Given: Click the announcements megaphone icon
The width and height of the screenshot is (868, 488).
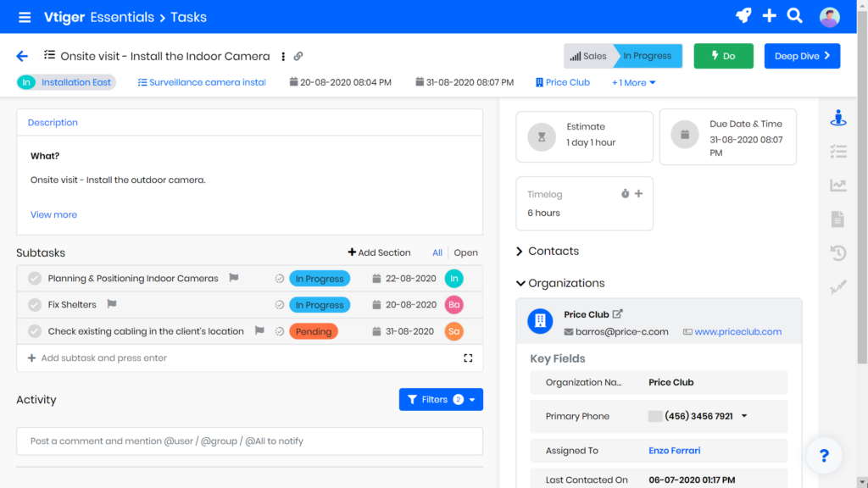Looking at the screenshot, I should (x=743, y=15).
